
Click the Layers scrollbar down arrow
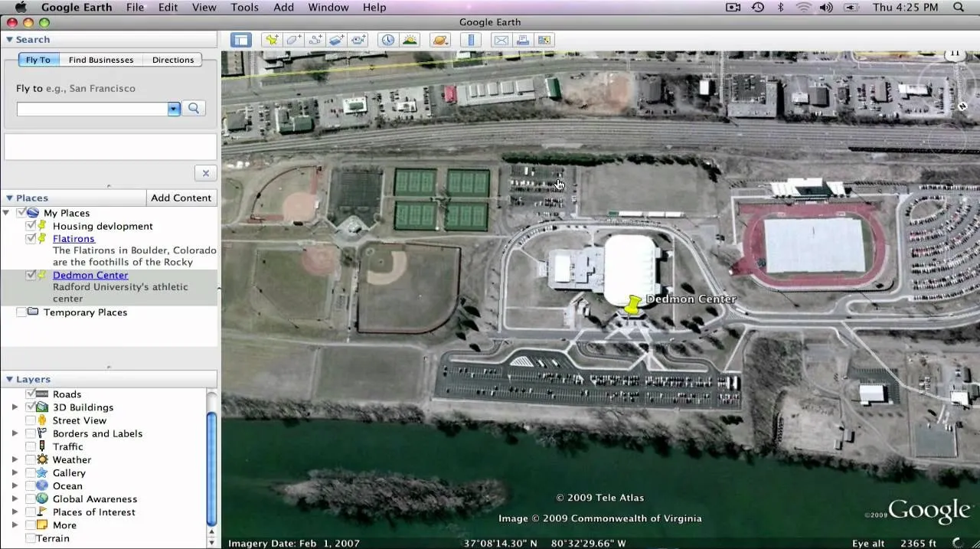(212, 541)
